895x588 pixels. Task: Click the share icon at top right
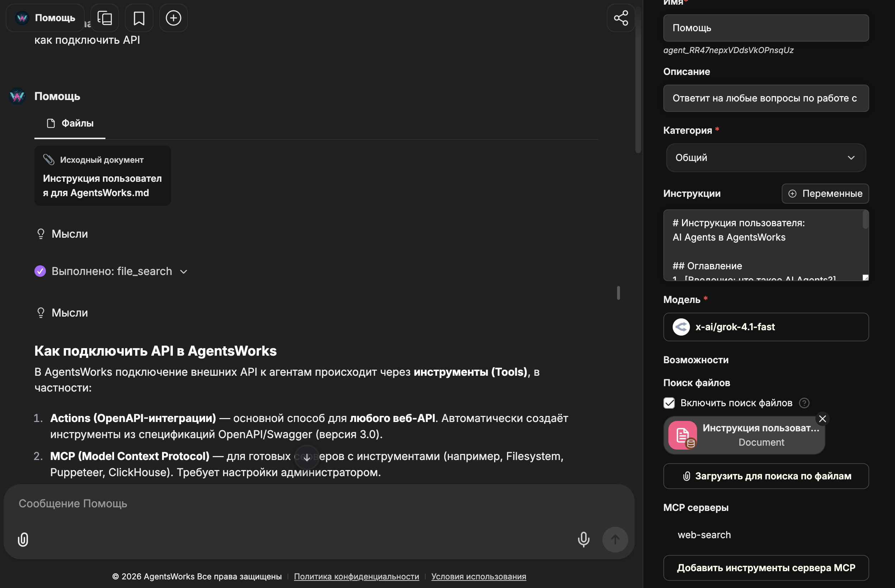coord(620,18)
